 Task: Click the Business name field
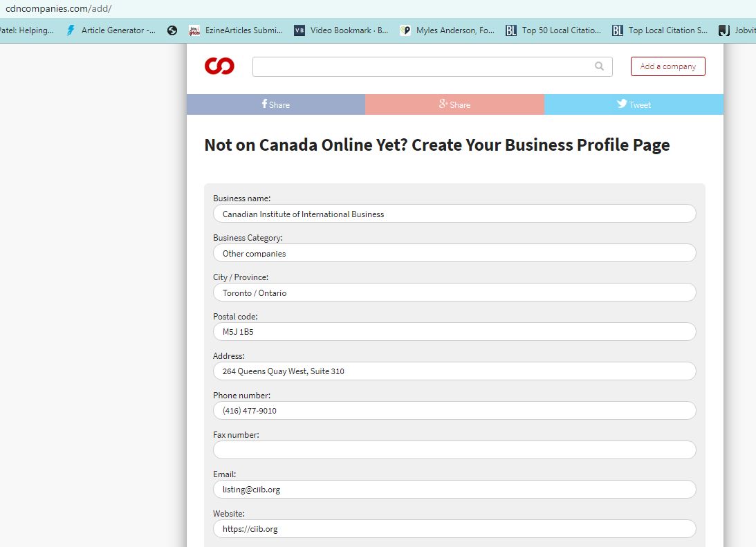[x=454, y=214]
